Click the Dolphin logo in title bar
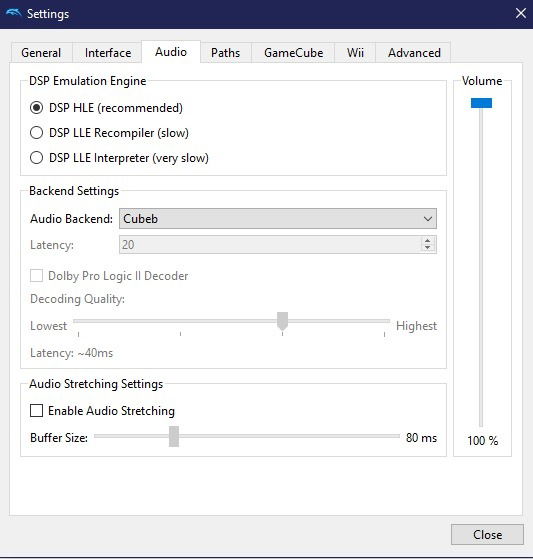The height and width of the screenshot is (559, 533). 14,14
